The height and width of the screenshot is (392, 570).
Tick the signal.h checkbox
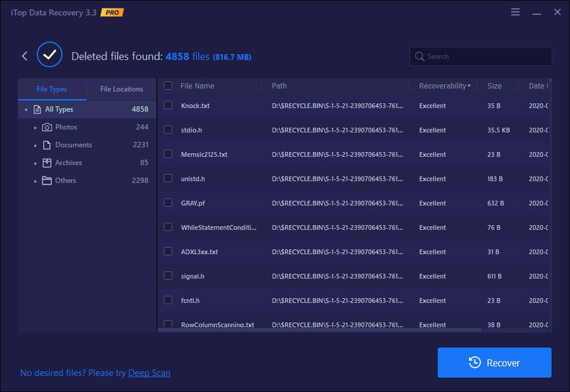[168, 276]
